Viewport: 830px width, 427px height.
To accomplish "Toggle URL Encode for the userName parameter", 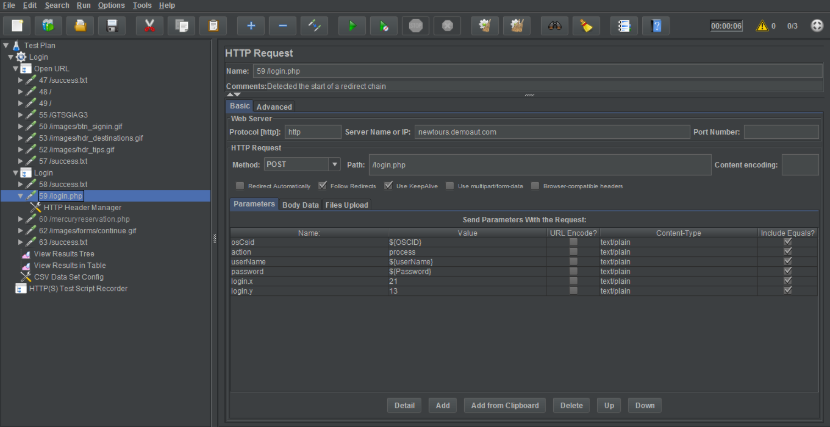I will pos(573,261).
